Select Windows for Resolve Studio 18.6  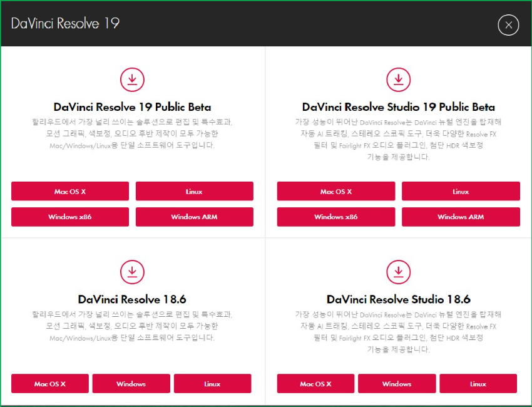click(x=397, y=384)
